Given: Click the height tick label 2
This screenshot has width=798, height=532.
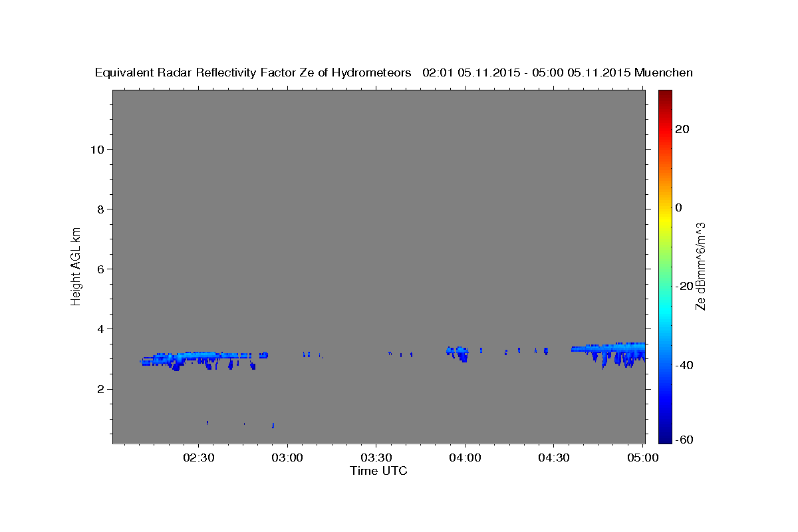Looking at the screenshot, I should pos(101,389).
